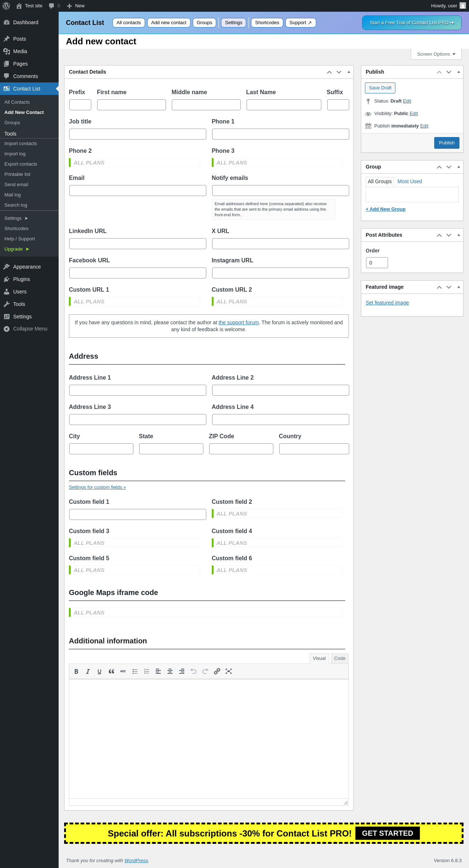
Task: Click the WordPress logo in admin bar
Action: [x=6, y=6]
